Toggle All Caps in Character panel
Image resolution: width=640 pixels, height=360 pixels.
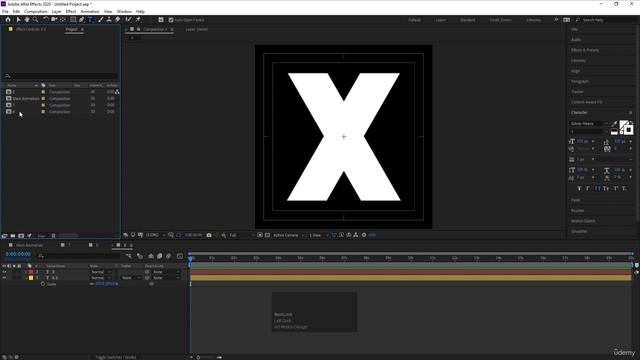pos(597,189)
